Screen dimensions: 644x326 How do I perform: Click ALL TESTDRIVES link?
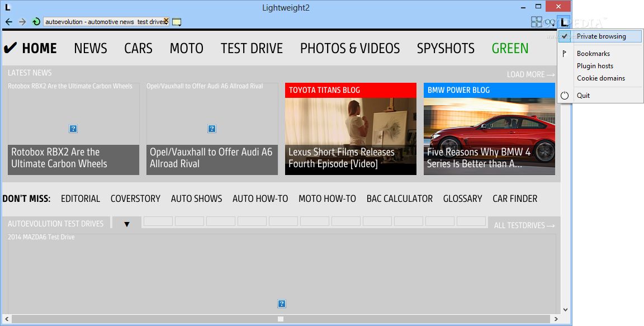pyautogui.click(x=524, y=225)
